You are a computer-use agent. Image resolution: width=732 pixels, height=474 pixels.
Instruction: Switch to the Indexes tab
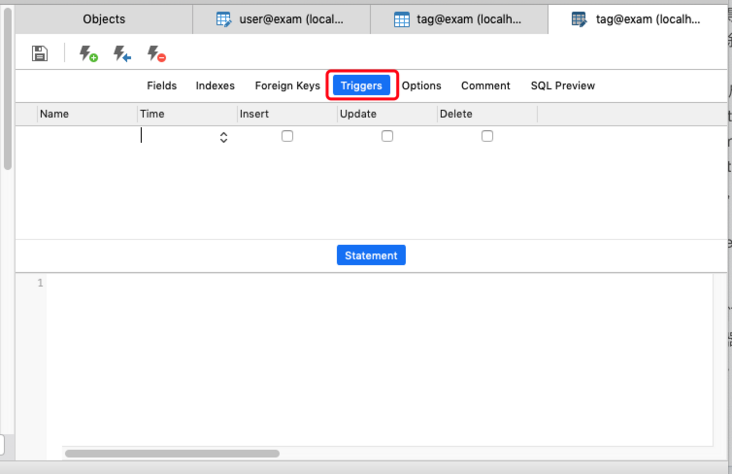point(215,85)
